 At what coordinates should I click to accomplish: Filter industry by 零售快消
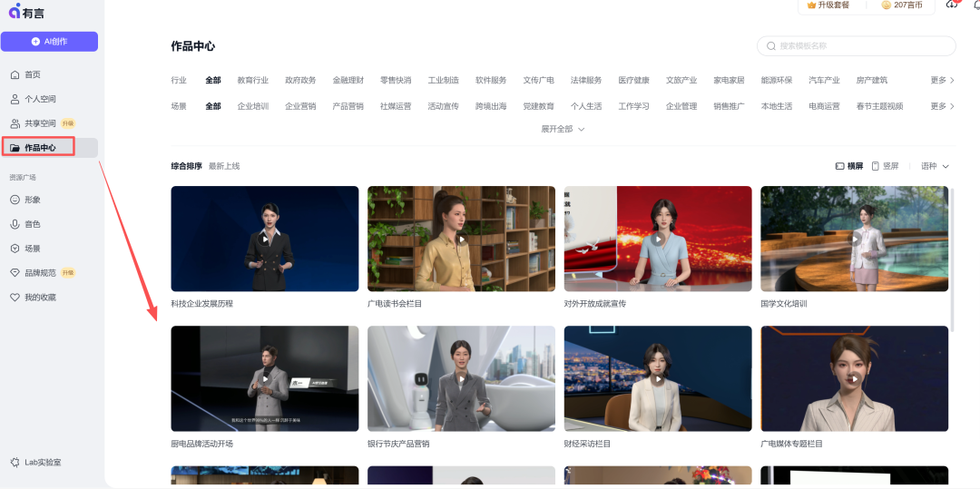click(x=396, y=81)
